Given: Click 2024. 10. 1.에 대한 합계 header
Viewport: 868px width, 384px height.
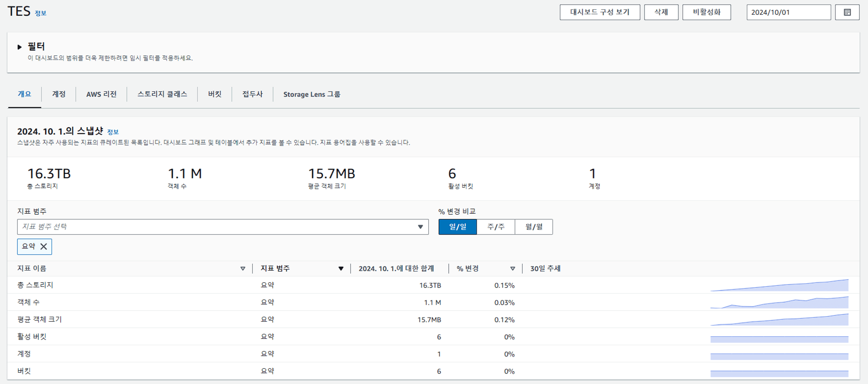Looking at the screenshot, I should 396,269.
